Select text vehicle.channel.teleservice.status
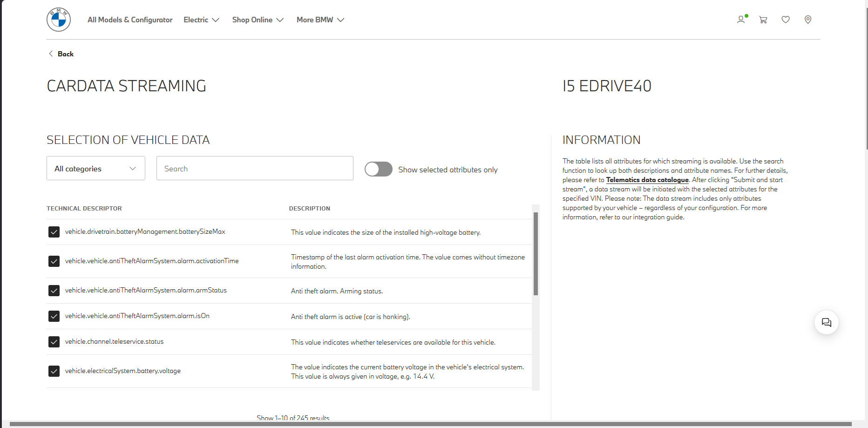Screen dimensions: 868x428 pos(115,341)
